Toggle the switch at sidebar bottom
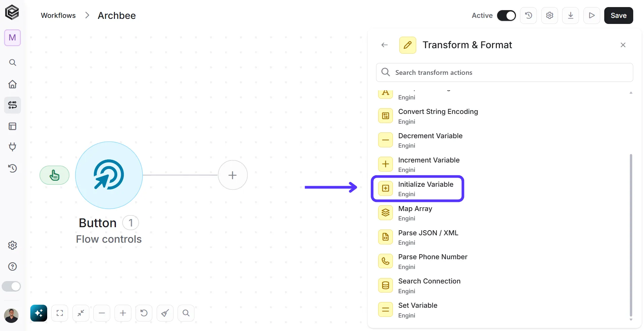The width and height of the screenshot is (644, 331). pyautogui.click(x=11, y=287)
